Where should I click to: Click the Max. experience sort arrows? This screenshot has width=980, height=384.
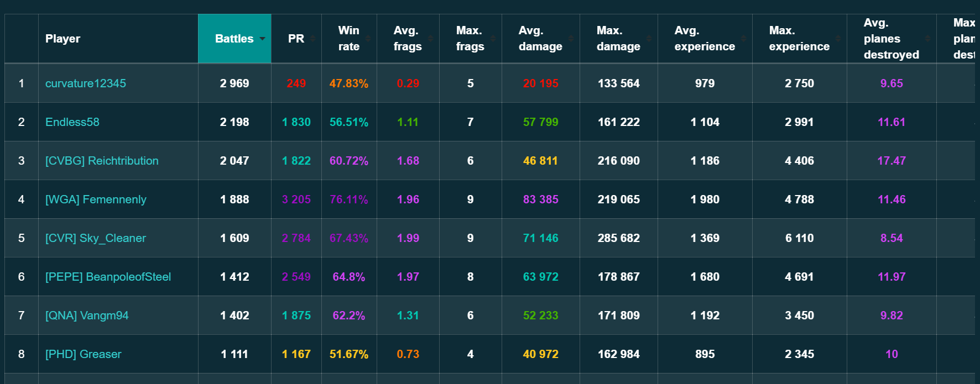click(x=838, y=39)
